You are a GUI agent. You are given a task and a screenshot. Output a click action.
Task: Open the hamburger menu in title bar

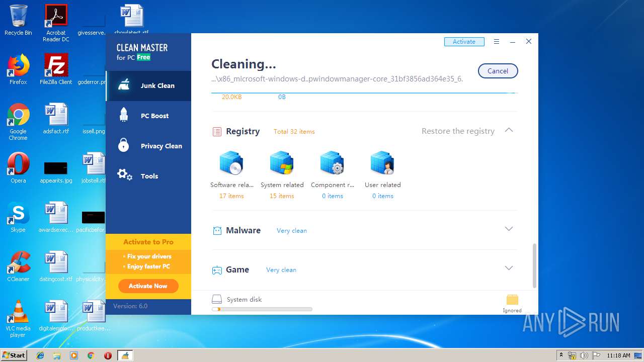tap(497, 42)
